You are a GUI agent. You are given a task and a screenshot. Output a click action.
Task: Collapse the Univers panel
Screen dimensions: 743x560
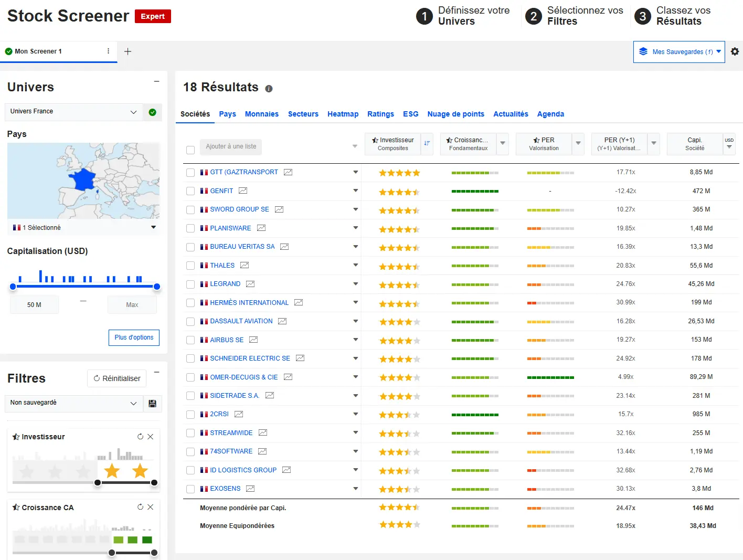156,81
